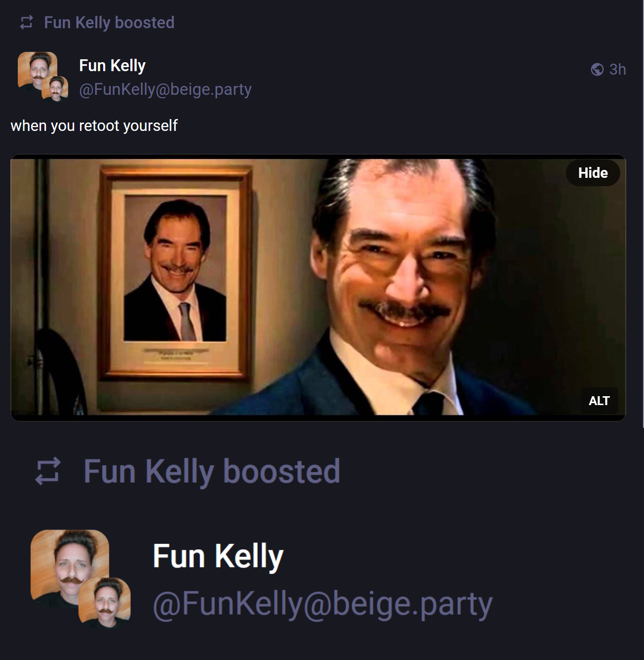The image size is (644, 660).
Task: Show the image description via the ALT badge
Action: click(599, 401)
